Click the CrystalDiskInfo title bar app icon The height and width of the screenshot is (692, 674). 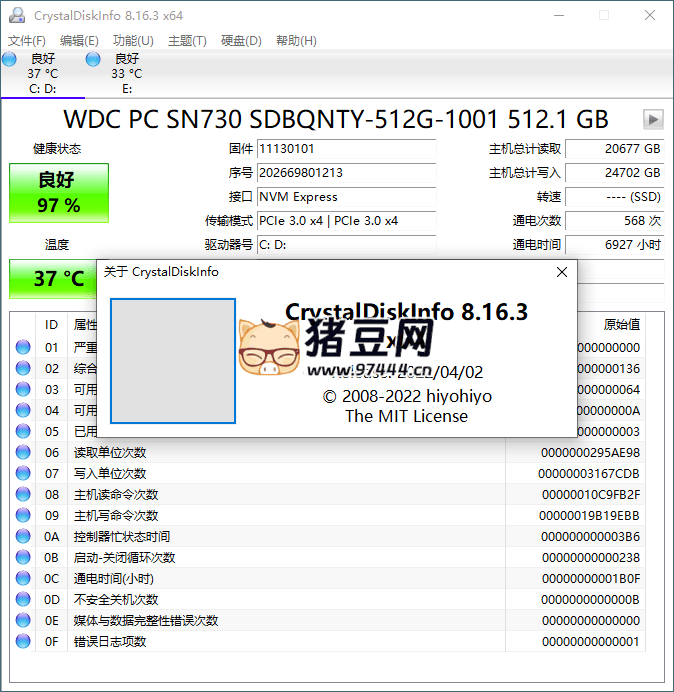(17, 16)
